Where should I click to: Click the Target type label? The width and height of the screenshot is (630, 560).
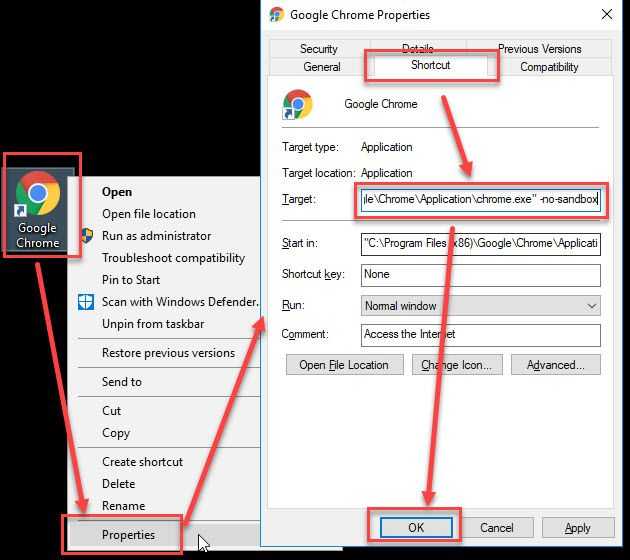coord(310,147)
